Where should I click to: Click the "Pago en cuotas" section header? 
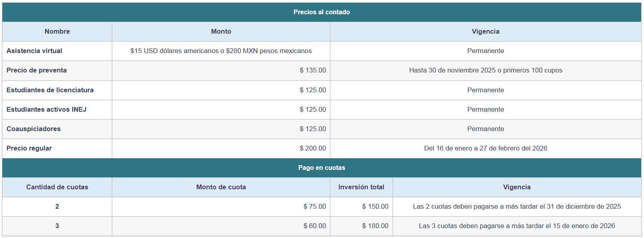(322, 168)
